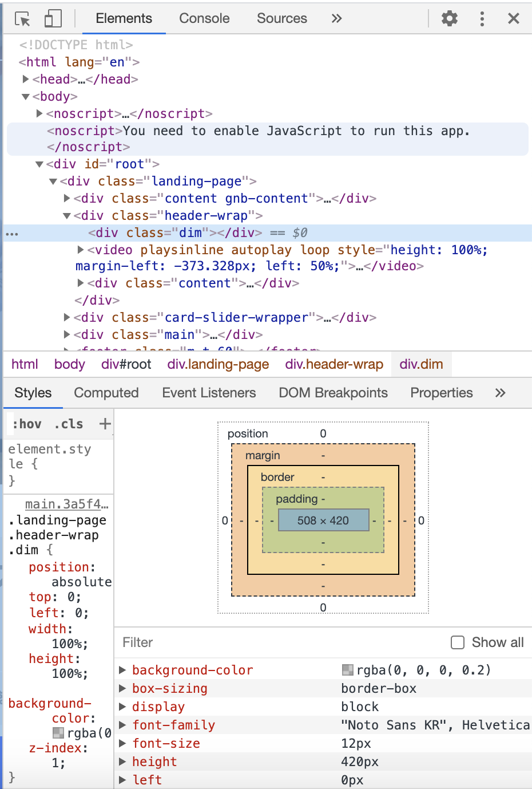Open DevTools settings gear

tap(450, 18)
